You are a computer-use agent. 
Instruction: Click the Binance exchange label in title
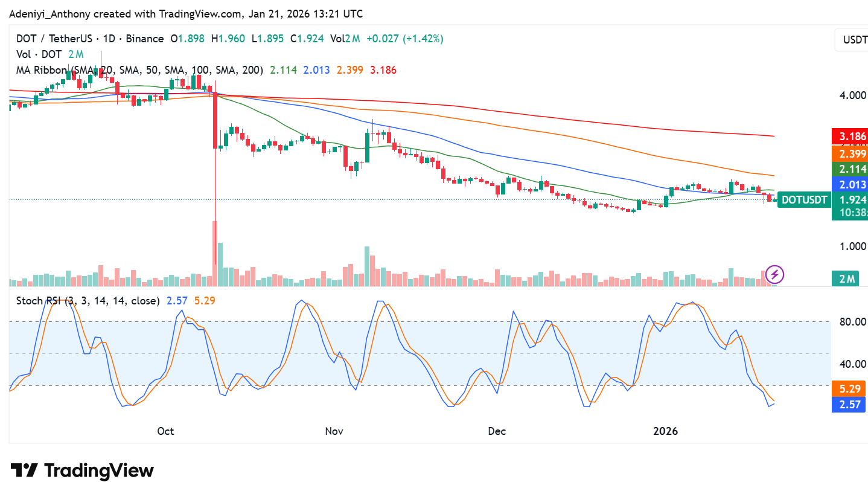point(145,39)
